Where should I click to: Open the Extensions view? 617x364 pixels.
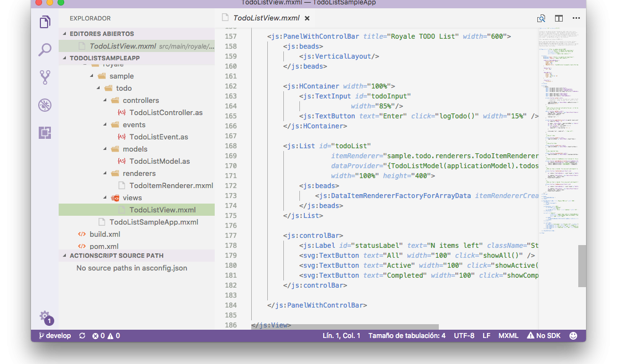pos(45,133)
